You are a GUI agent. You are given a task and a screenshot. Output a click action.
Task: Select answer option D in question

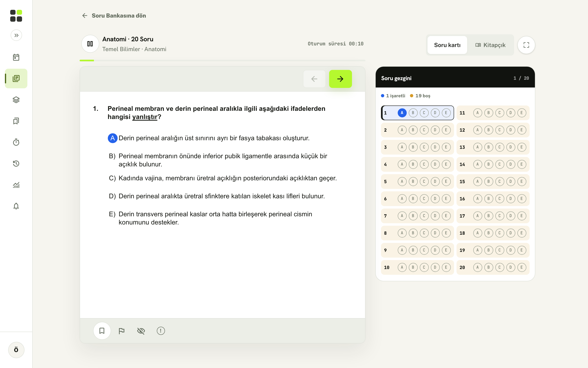[x=217, y=196]
